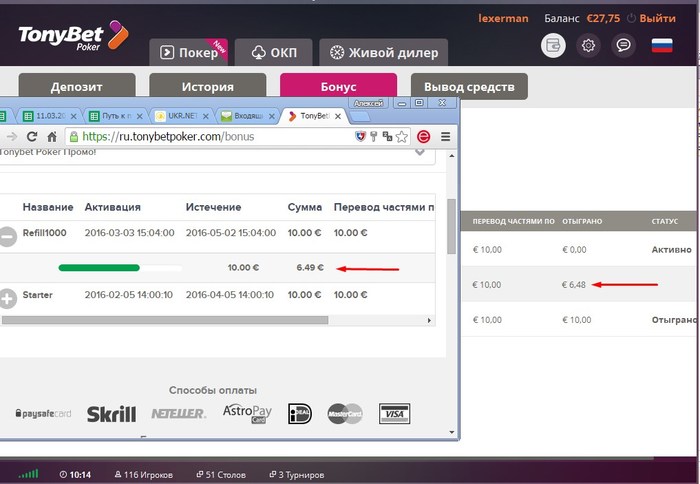Click the Chrome forward arrow

pyautogui.click(x=12, y=137)
